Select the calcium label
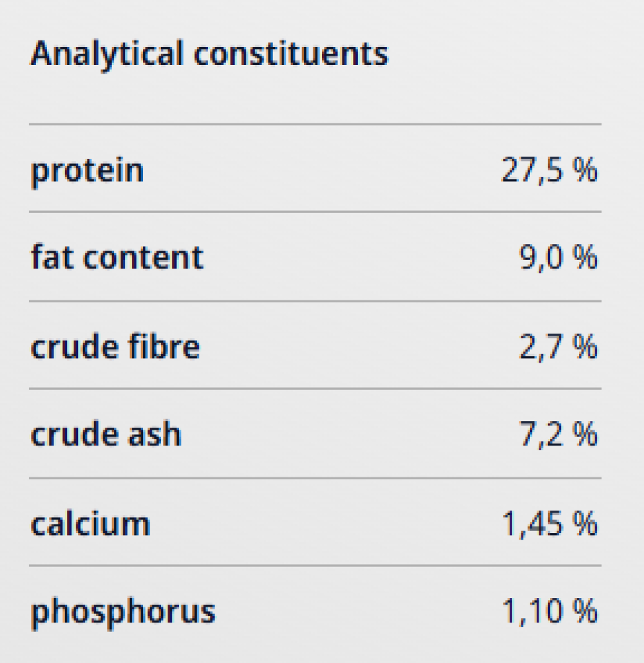 point(90,524)
